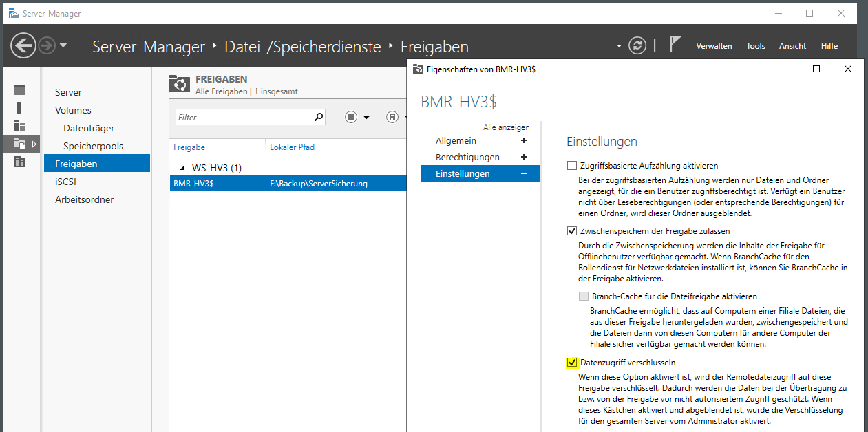Select Datenträger in the navigation list
The image size is (868, 432).
point(89,128)
